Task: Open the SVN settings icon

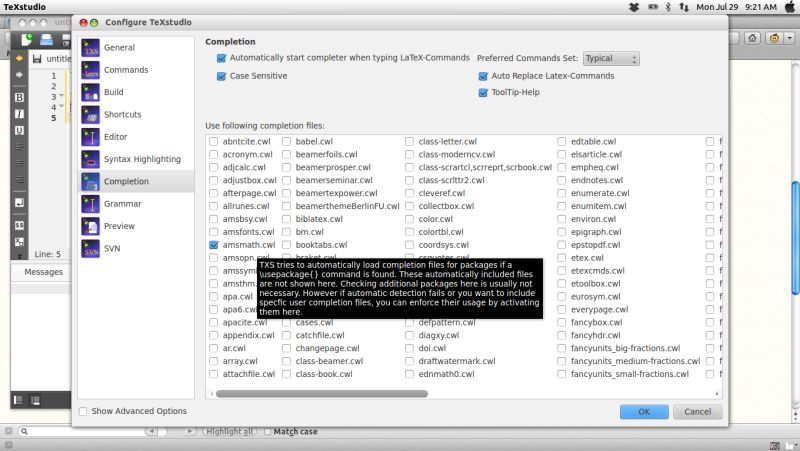Action: point(90,248)
